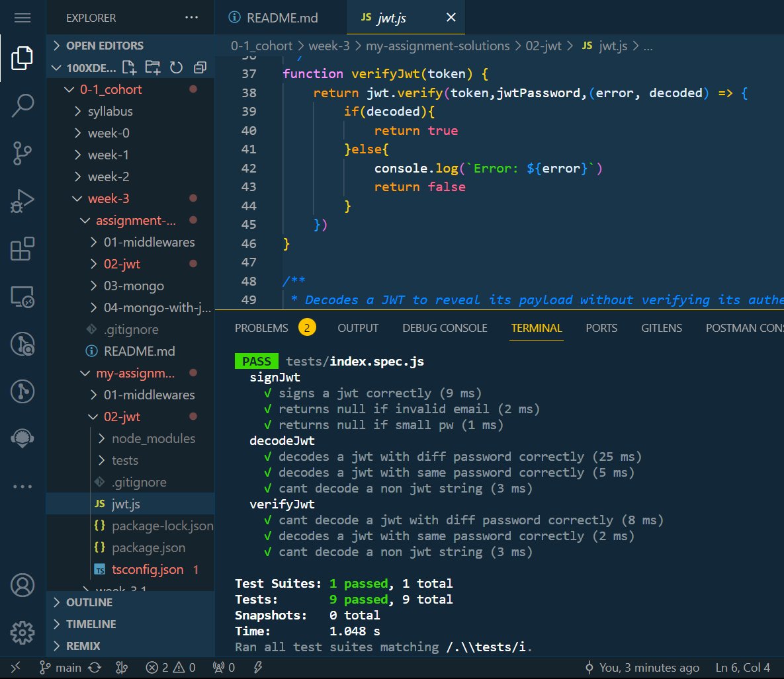784x679 pixels.
Task: Refresh the explorer file tree
Action: point(176,67)
